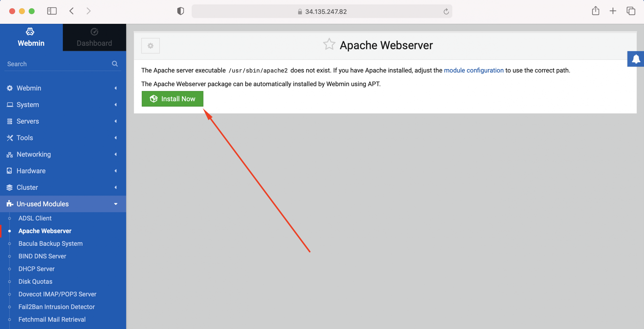Click the Networking sidebar icon

pyautogui.click(x=10, y=155)
